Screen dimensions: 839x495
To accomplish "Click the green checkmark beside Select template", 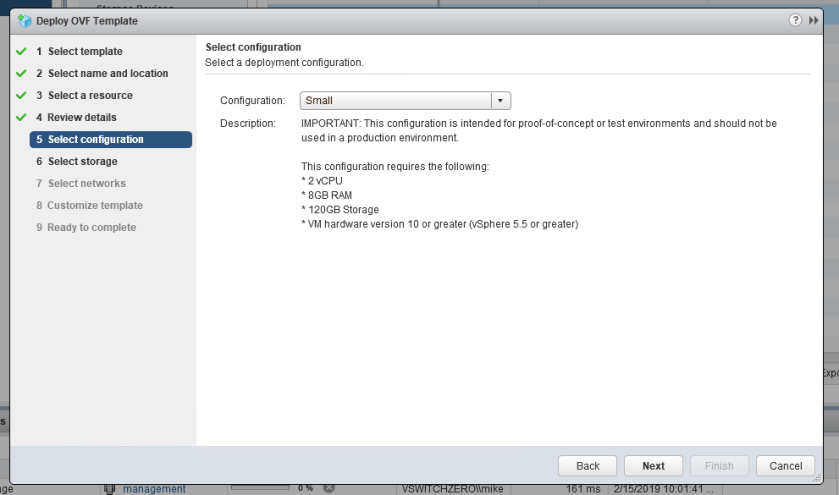I will [21, 51].
